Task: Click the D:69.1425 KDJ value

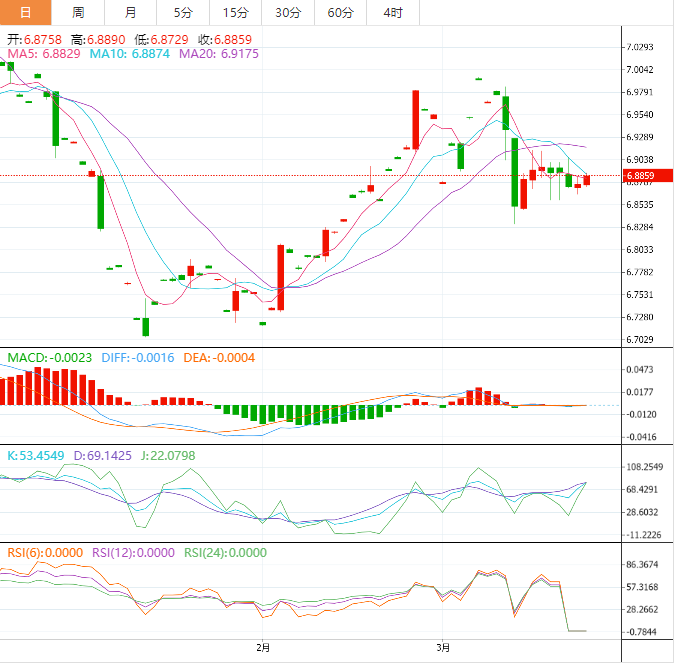Action: (x=102, y=456)
